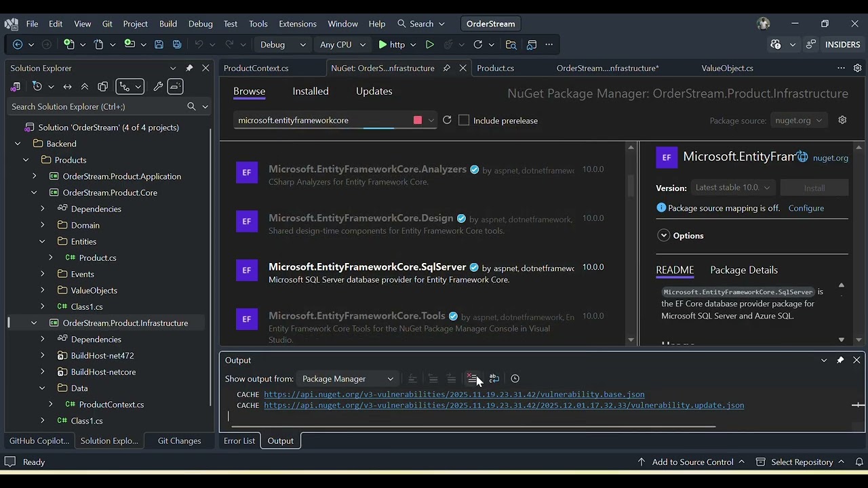This screenshot has width=868, height=488.
Task: Click the document tab settings gear icon
Action: tap(857, 68)
